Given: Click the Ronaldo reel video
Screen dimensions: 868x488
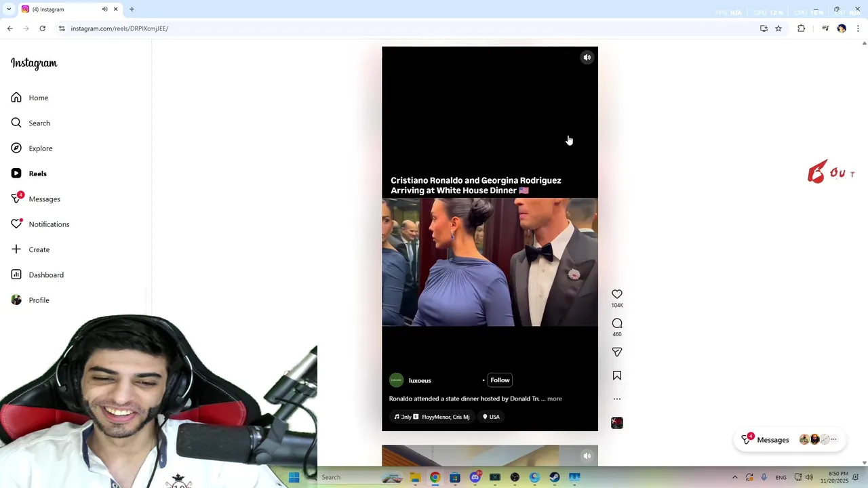Looking at the screenshot, I should coord(490,239).
